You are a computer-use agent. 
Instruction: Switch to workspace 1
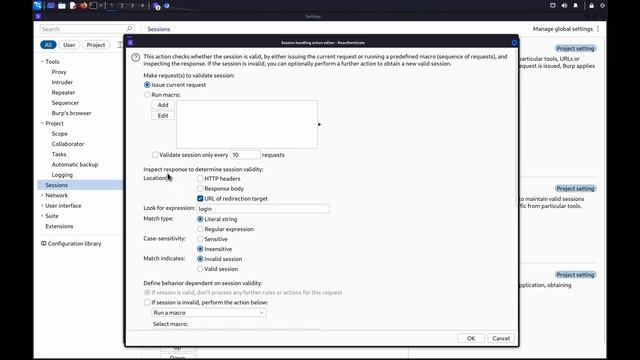[x=111, y=6]
